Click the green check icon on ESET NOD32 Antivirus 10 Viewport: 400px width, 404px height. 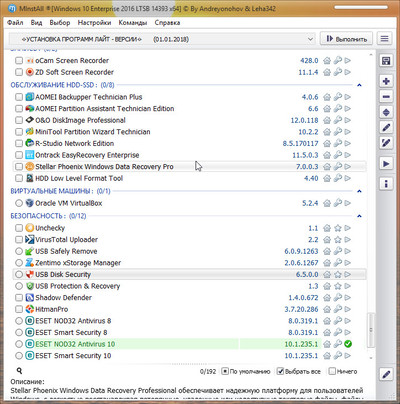[348, 344]
